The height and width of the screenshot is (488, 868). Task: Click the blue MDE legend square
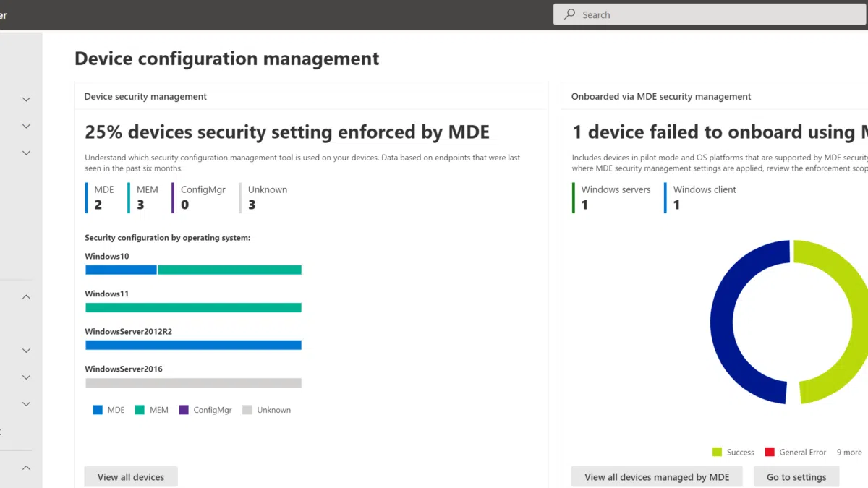(x=98, y=410)
